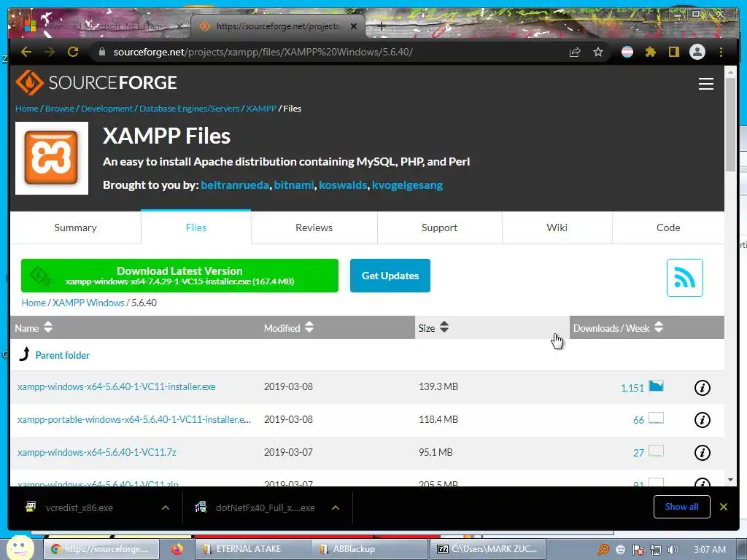
Task: Open the SourceForge hamburger menu
Action: pyautogui.click(x=705, y=84)
